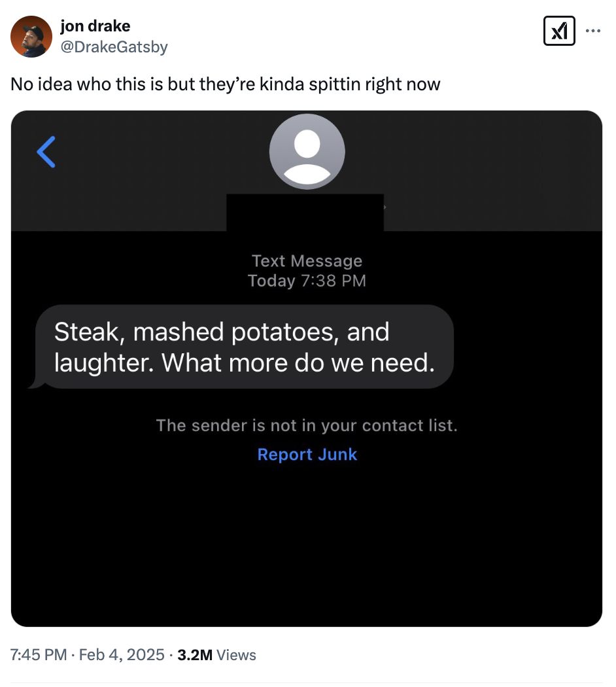Select the "Steak, mashed potatoes" message bubble
This screenshot has height=687, width=616.
click(x=245, y=347)
